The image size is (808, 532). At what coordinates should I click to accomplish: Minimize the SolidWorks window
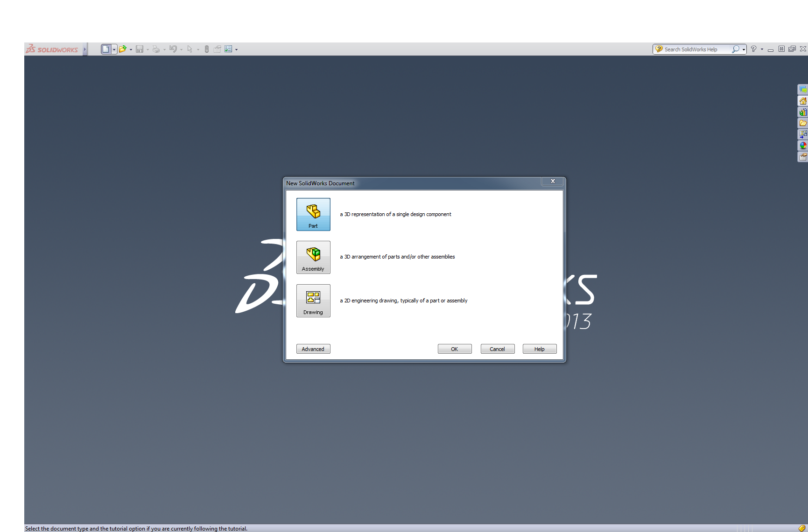pyautogui.click(x=771, y=49)
